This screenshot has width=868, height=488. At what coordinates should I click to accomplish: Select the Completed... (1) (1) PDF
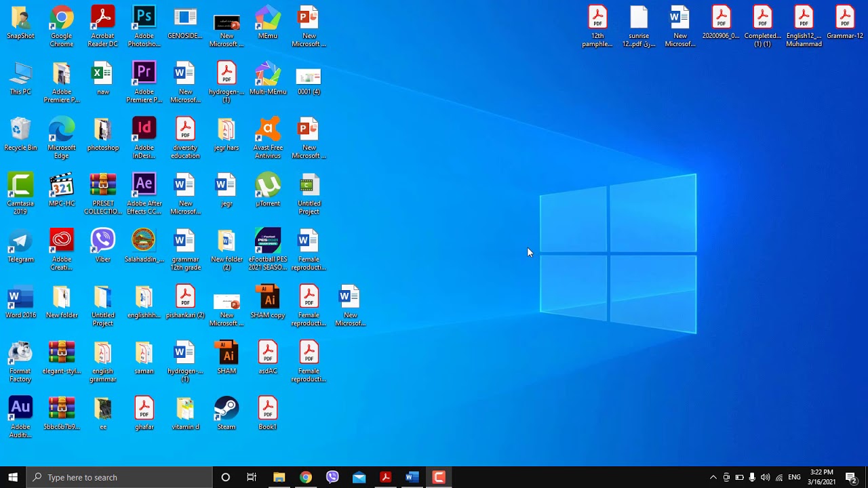762,26
